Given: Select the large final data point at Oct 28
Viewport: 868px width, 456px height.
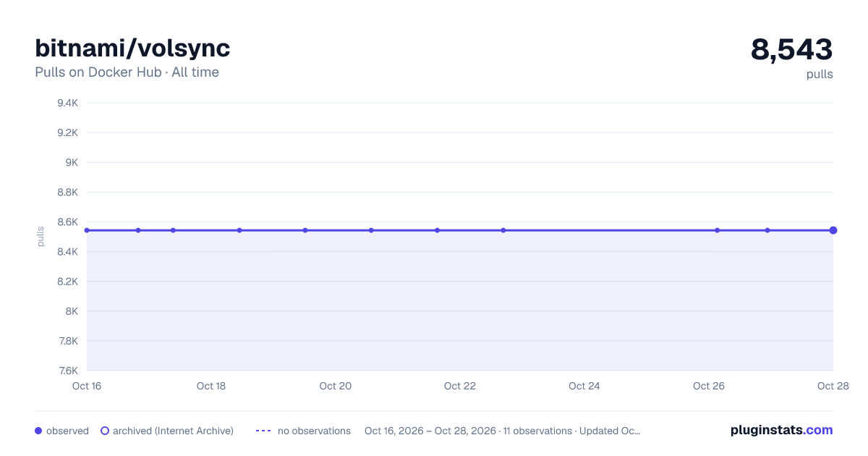Looking at the screenshot, I should pos(833,230).
